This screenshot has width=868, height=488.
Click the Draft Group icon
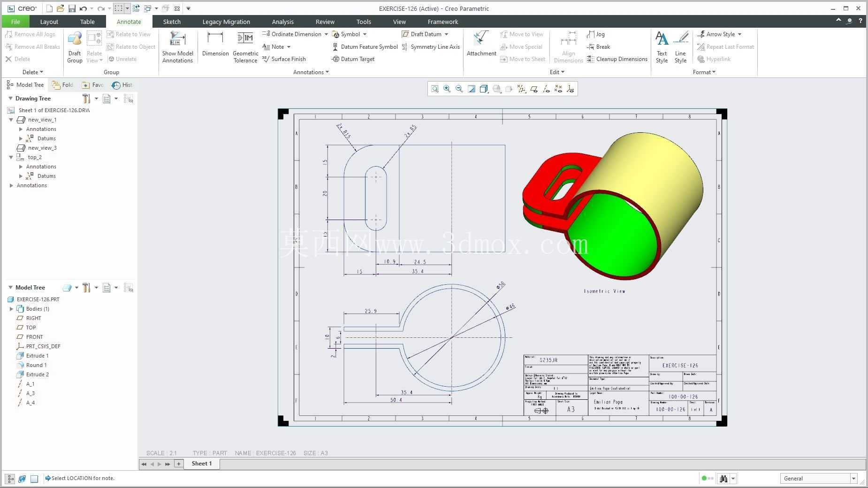(x=75, y=47)
